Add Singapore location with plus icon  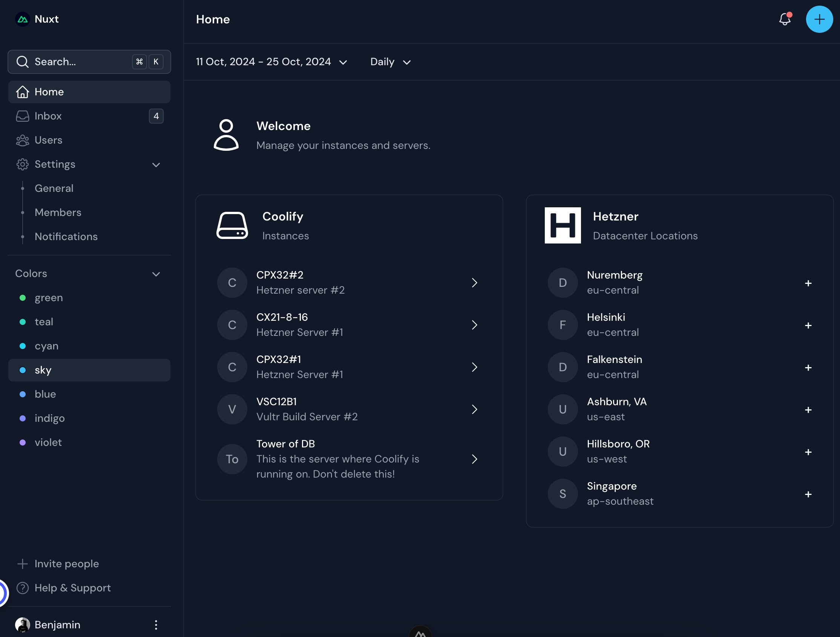click(x=808, y=494)
